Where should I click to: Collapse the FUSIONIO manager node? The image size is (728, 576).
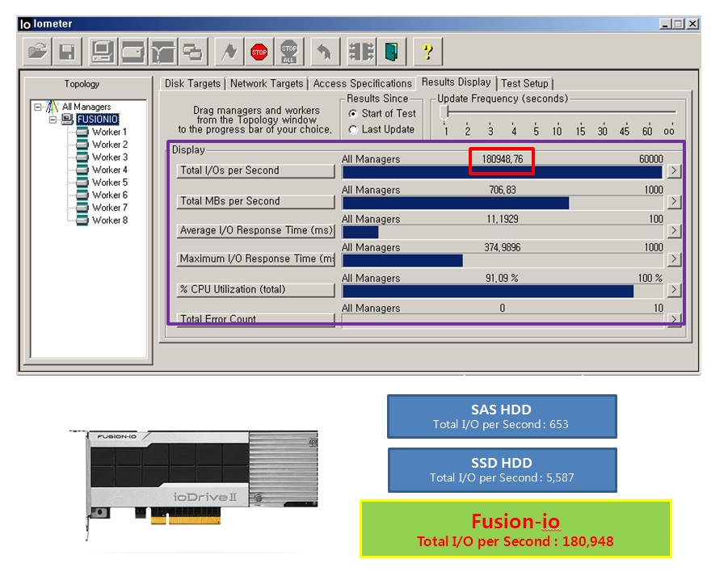coord(53,120)
